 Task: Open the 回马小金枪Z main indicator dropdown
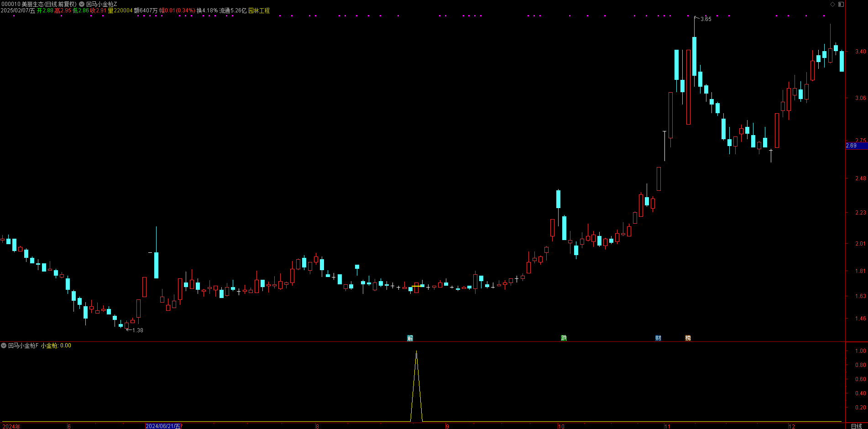(82, 4)
